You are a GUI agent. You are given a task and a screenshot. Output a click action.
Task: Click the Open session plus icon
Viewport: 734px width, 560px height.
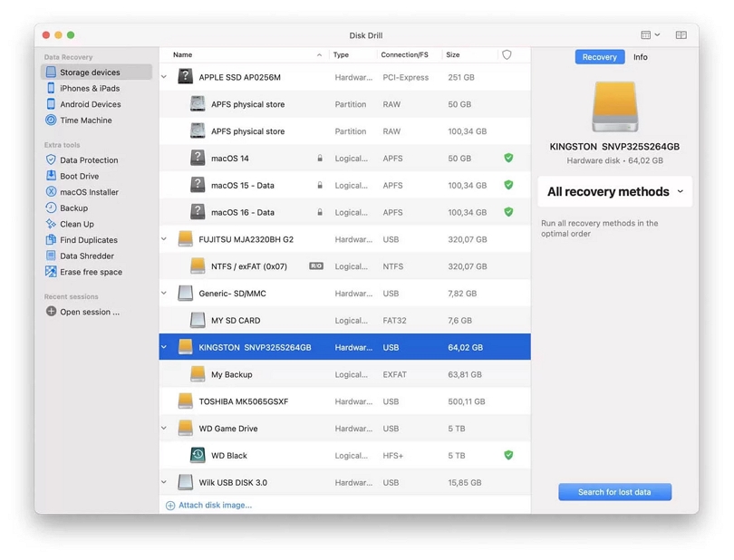tap(51, 312)
